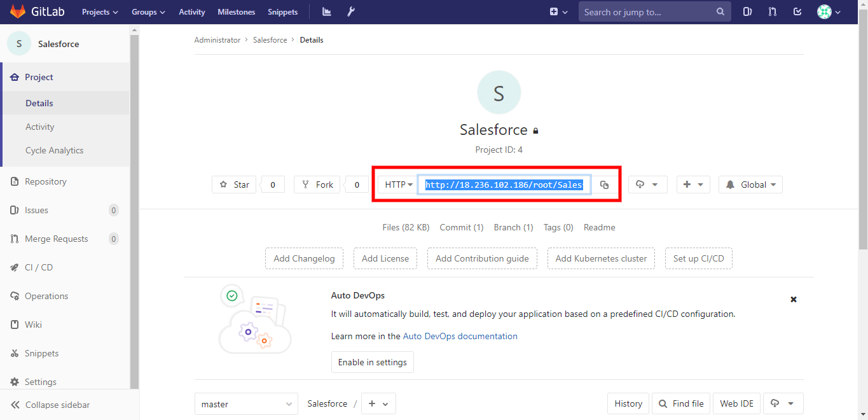Click the repository clone URL field
This screenshot has width=868, height=420.
coord(504,185)
